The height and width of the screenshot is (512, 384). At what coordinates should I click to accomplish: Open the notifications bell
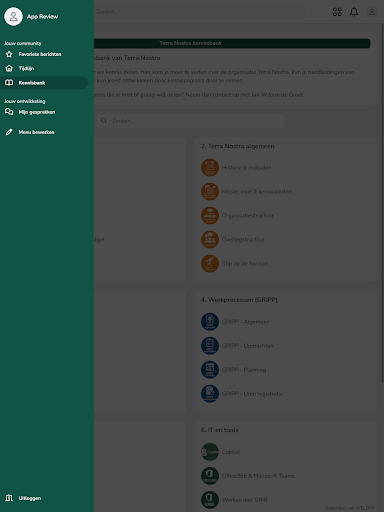354,12
